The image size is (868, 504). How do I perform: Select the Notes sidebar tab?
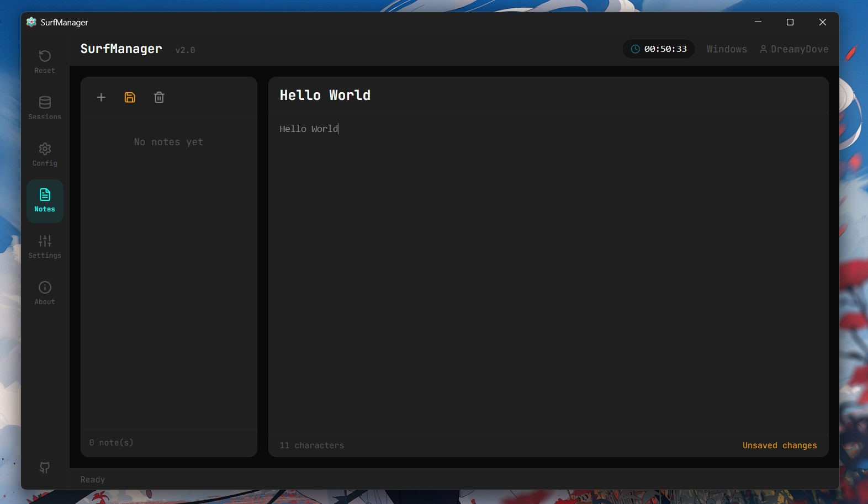[45, 201]
